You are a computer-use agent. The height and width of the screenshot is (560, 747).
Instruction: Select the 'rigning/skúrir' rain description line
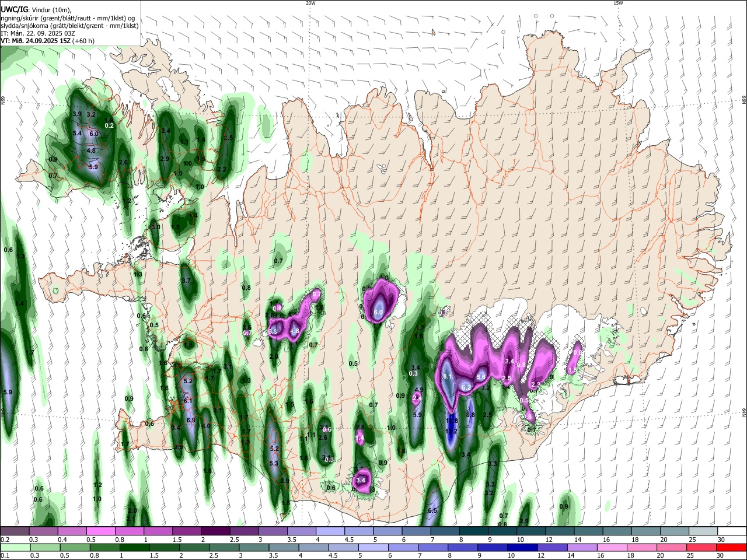(68, 17)
